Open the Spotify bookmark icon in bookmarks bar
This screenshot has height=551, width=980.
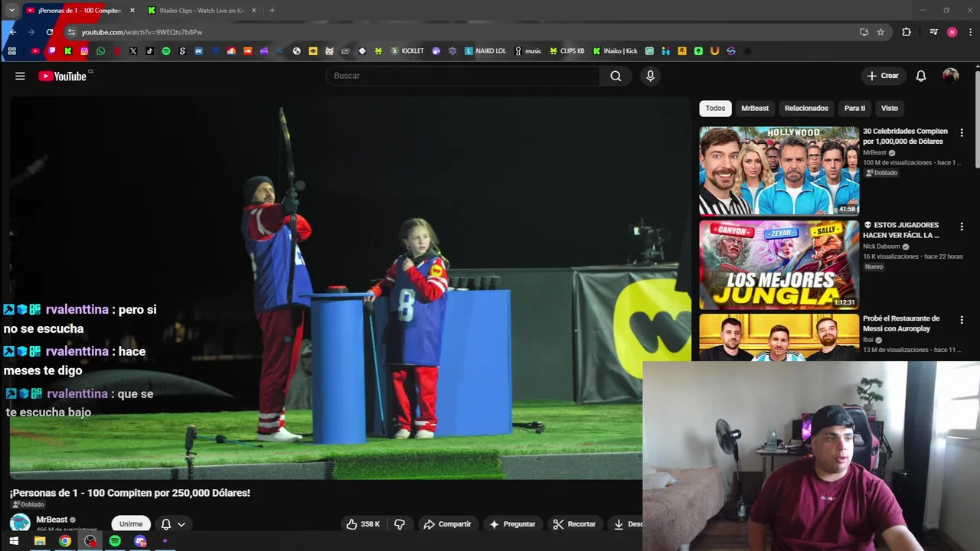[166, 51]
